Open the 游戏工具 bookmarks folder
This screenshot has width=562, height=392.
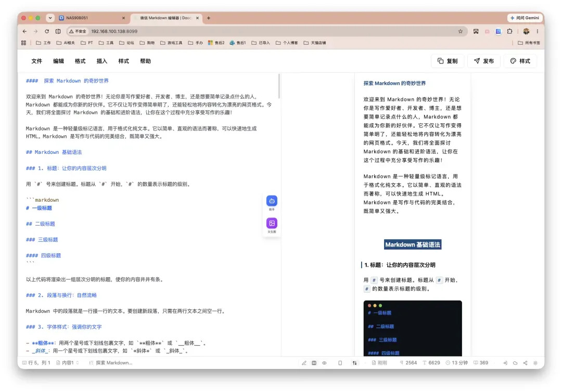click(x=171, y=43)
